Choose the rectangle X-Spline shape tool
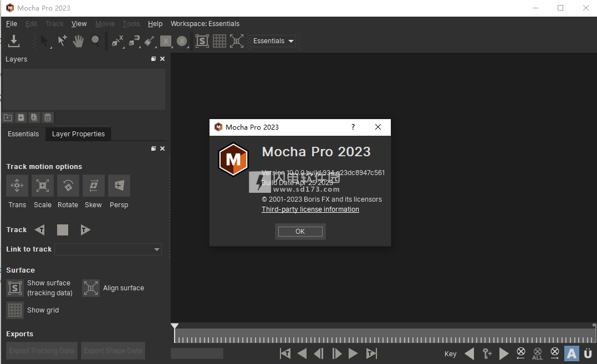 coord(166,40)
